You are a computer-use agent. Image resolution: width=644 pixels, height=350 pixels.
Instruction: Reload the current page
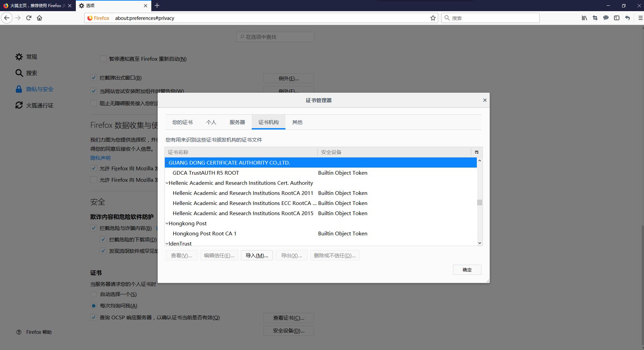[29, 18]
